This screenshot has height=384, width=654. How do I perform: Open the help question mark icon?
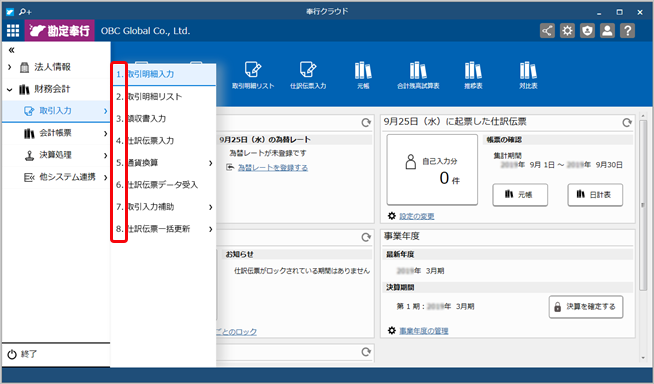(x=627, y=30)
